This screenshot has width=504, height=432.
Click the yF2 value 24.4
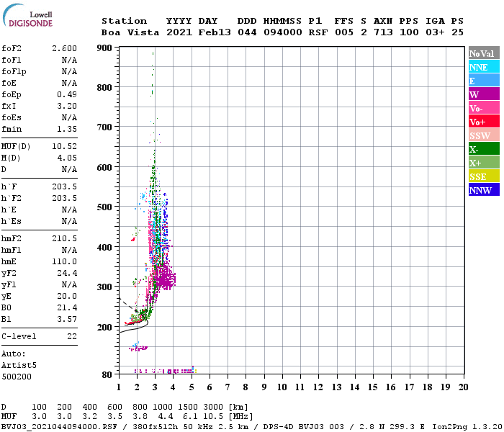click(67, 273)
